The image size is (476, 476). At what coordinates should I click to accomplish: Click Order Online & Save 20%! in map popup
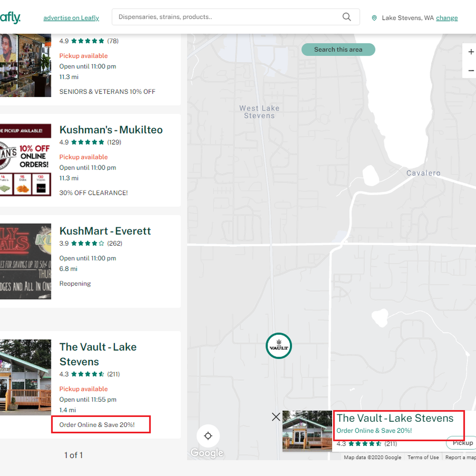(374, 430)
